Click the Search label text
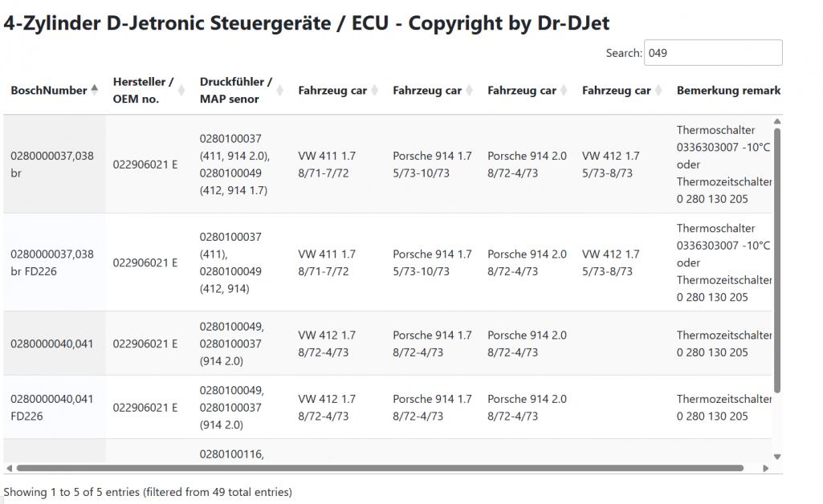The image size is (823, 504). point(624,53)
